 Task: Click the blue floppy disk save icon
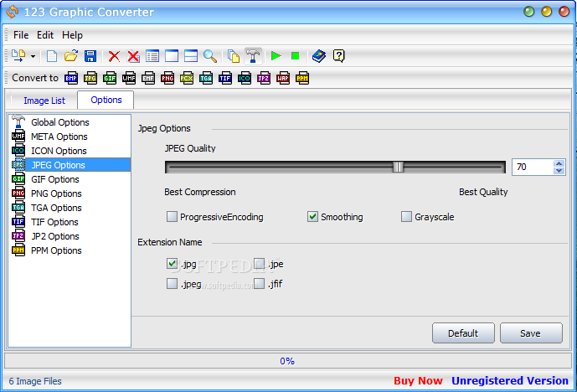tap(90, 56)
